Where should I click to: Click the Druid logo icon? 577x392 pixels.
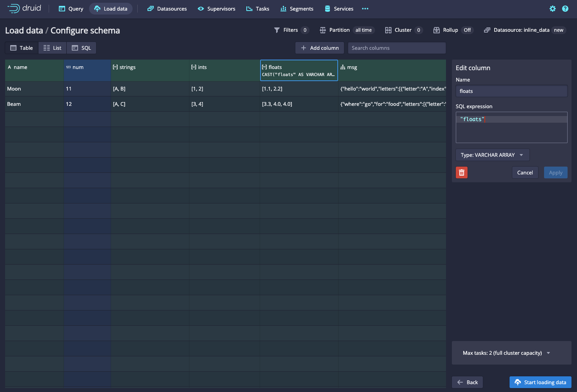13,8
